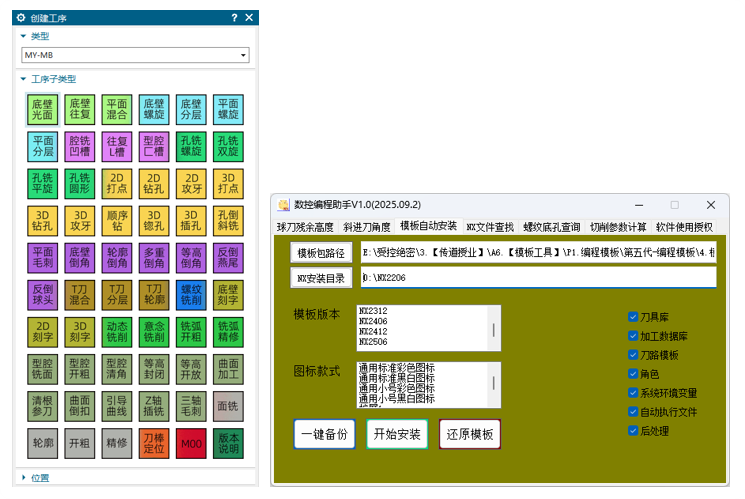Viewport: 745px width, 499px height.
Task: Open the MY-MB type dropdown
Action: click(135, 55)
